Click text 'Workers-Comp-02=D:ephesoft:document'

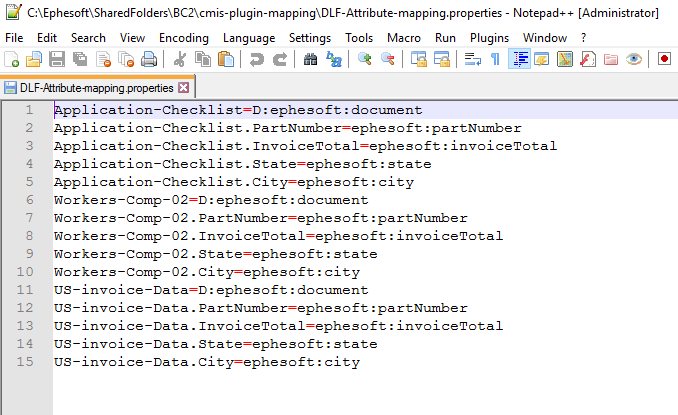point(211,200)
